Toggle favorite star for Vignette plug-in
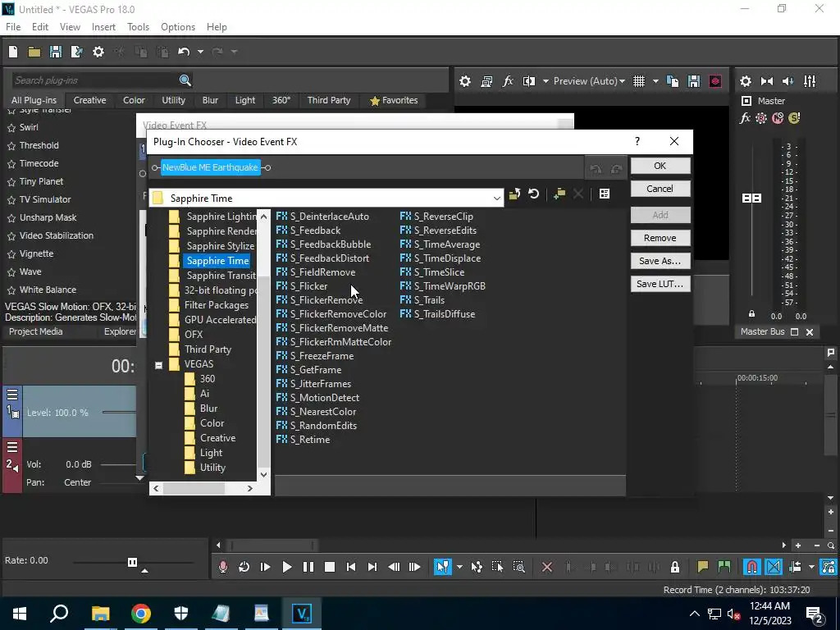The height and width of the screenshot is (630, 840). (11, 254)
